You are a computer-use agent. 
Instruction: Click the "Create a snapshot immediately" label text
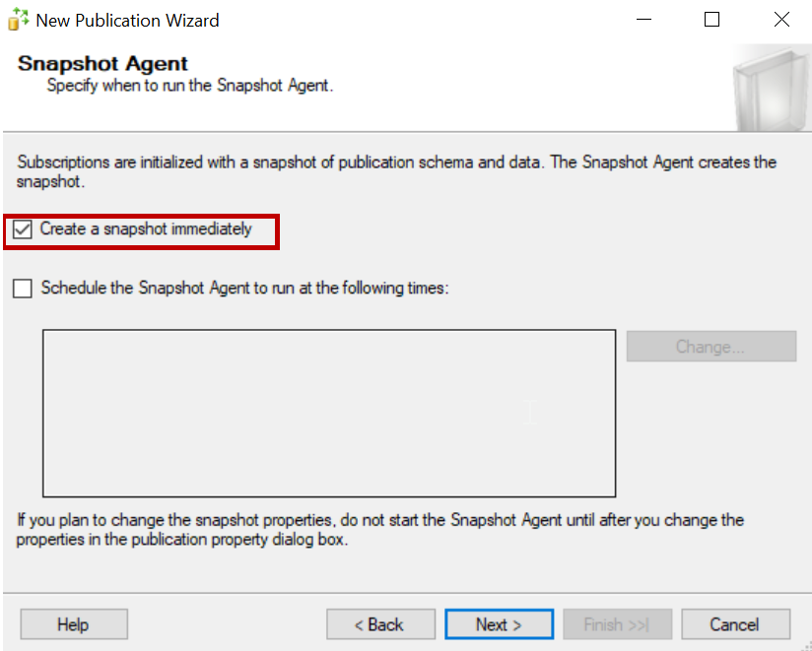click(146, 230)
